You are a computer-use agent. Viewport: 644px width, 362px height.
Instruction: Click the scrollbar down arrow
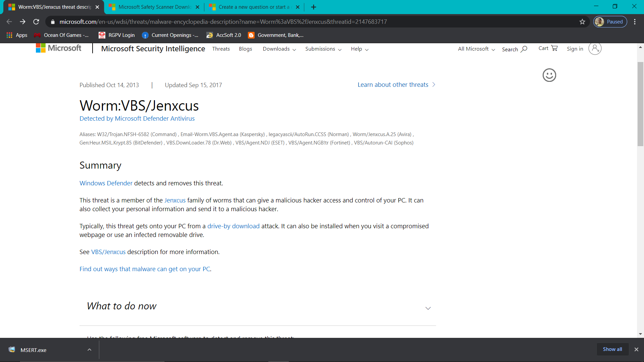(640, 334)
